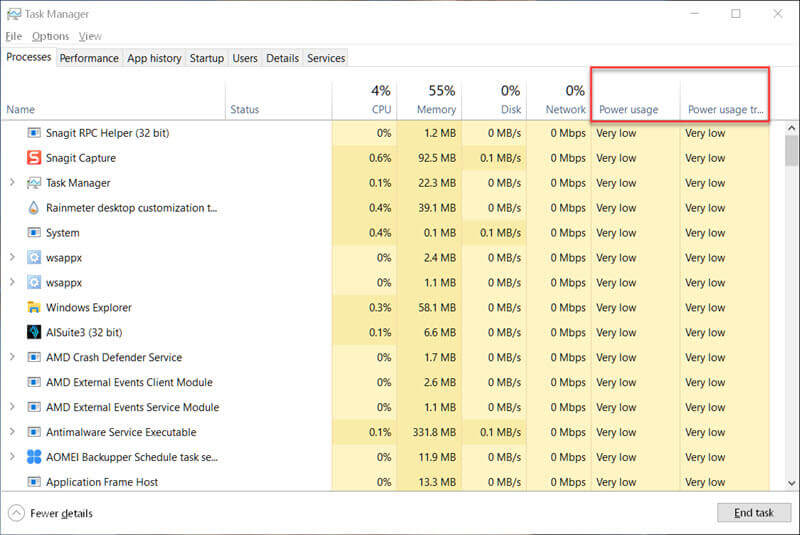
Task: Open the File menu
Action: (x=14, y=36)
